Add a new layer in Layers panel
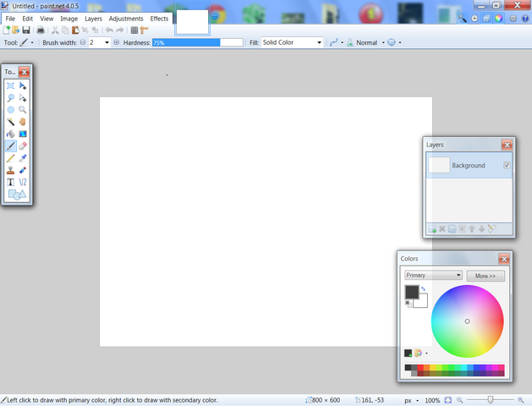Screen dimensions: 532x406 (432, 229)
